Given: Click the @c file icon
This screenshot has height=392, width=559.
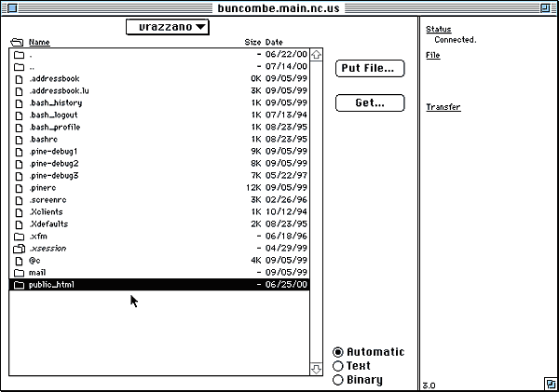Looking at the screenshot, I should 19,261.
